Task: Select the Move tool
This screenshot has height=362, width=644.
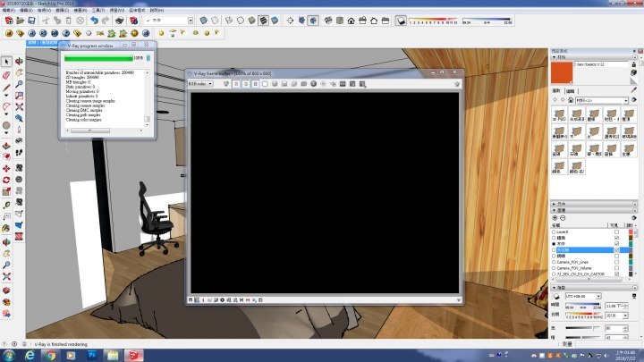Action: point(6,169)
